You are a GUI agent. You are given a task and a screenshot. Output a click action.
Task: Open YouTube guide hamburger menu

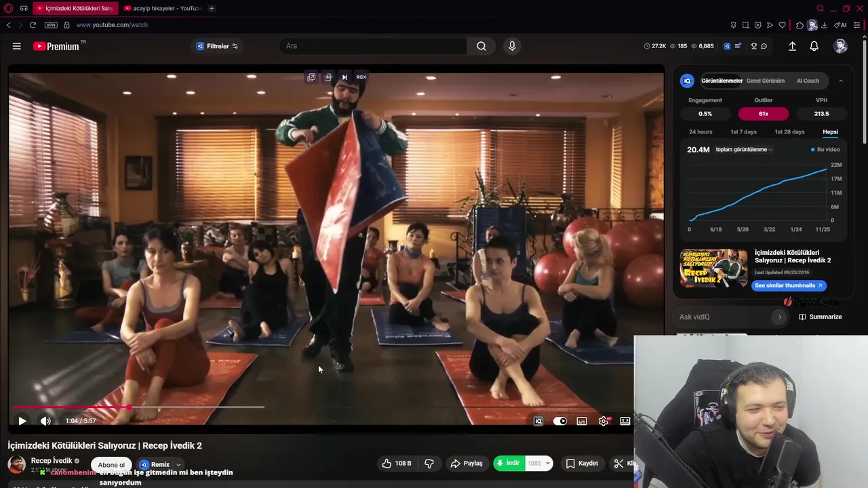(17, 46)
